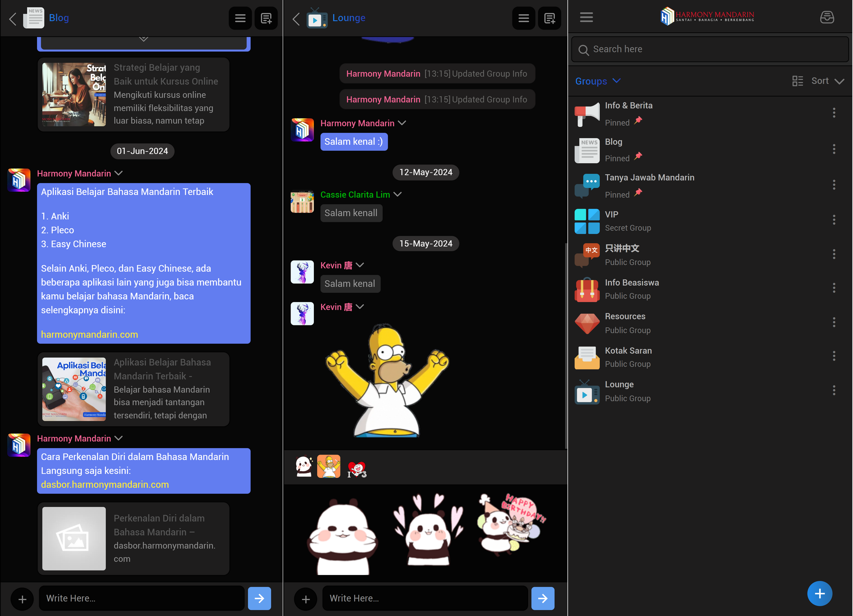Image resolution: width=853 pixels, height=616 pixels.
Task: Expand Kevin Homer sticker message options
Action: click(x=360, y=307)
